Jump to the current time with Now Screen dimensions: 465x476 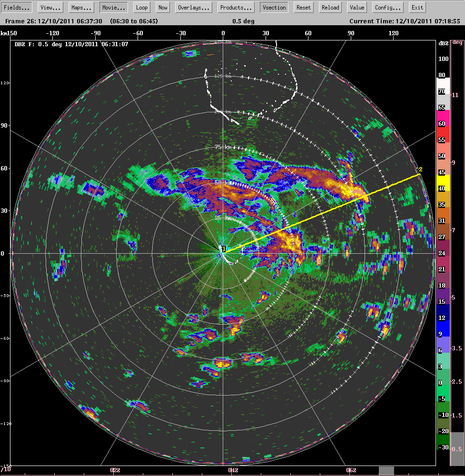click(x=163, y=8)
